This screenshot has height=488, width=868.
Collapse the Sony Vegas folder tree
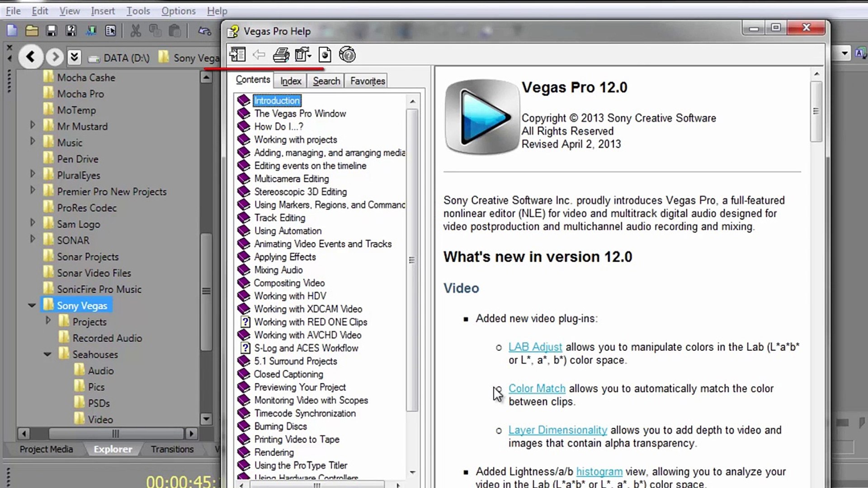(x=32, y=306)
